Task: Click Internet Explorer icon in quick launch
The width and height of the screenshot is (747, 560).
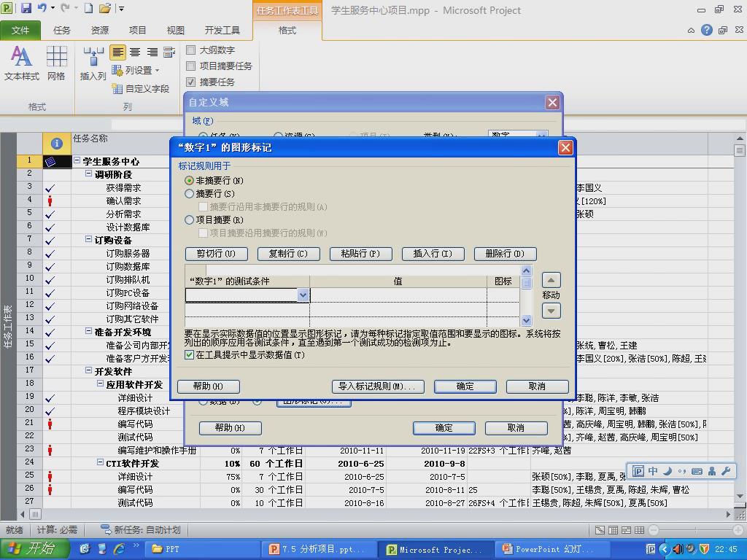Action: [119, 549]
